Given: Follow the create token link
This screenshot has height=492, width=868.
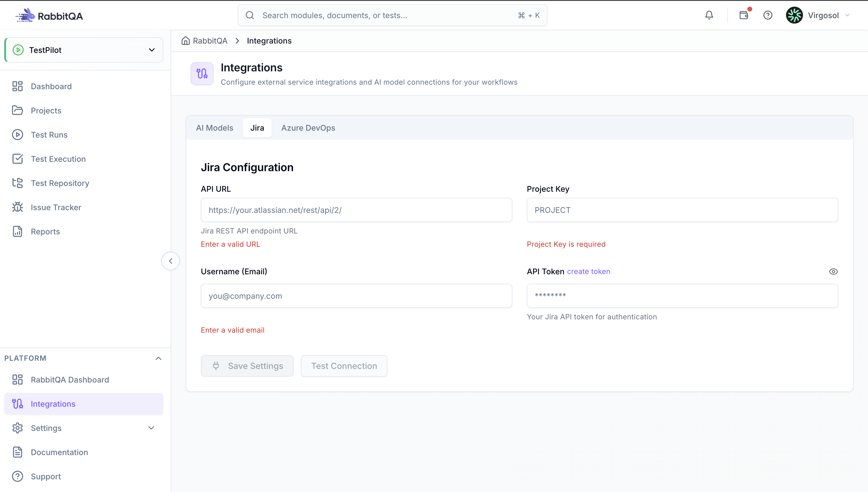Looking at the screenshot, I should click(588, 271).
